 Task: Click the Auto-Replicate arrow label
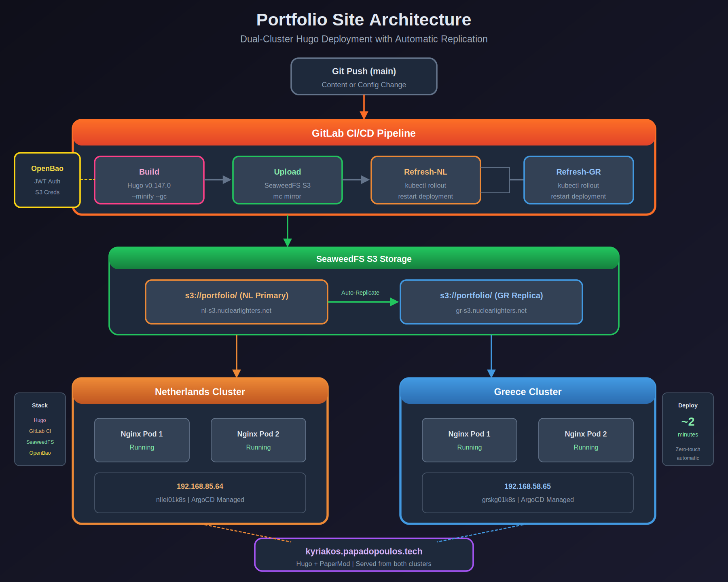[360, 292]
